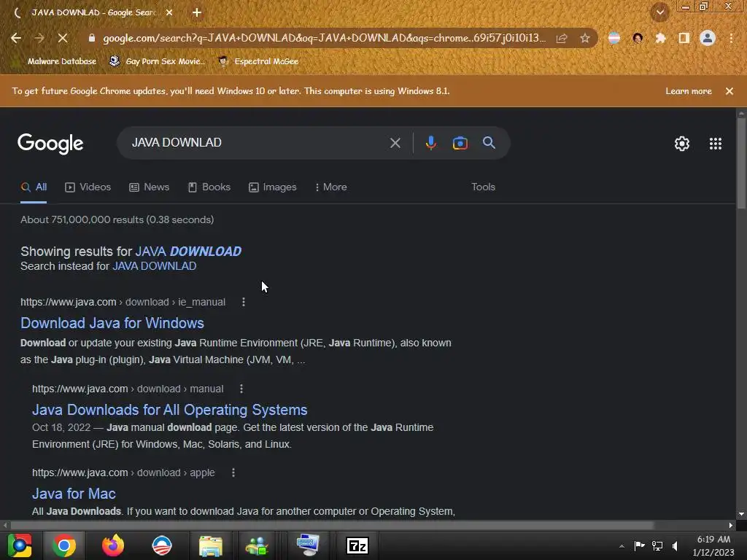This screenshot has height=560, width=747.
Task: Clear the Google search box
Action: pos(395,143)
